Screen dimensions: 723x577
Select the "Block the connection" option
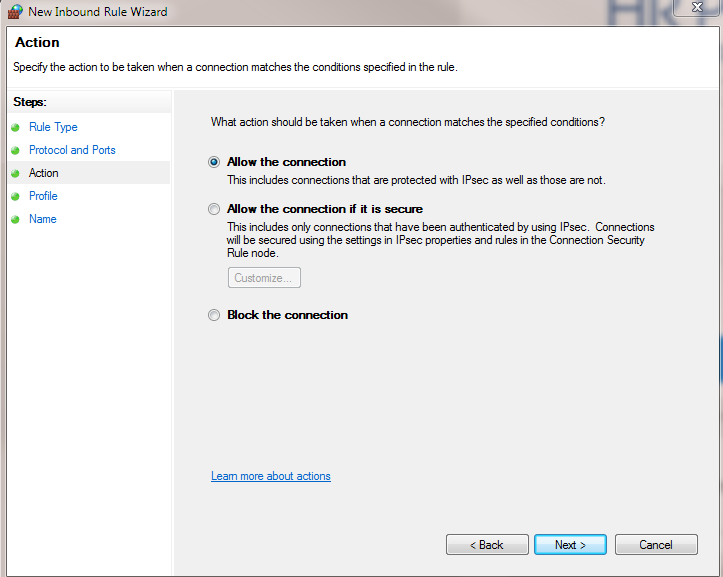pos(214,315)
